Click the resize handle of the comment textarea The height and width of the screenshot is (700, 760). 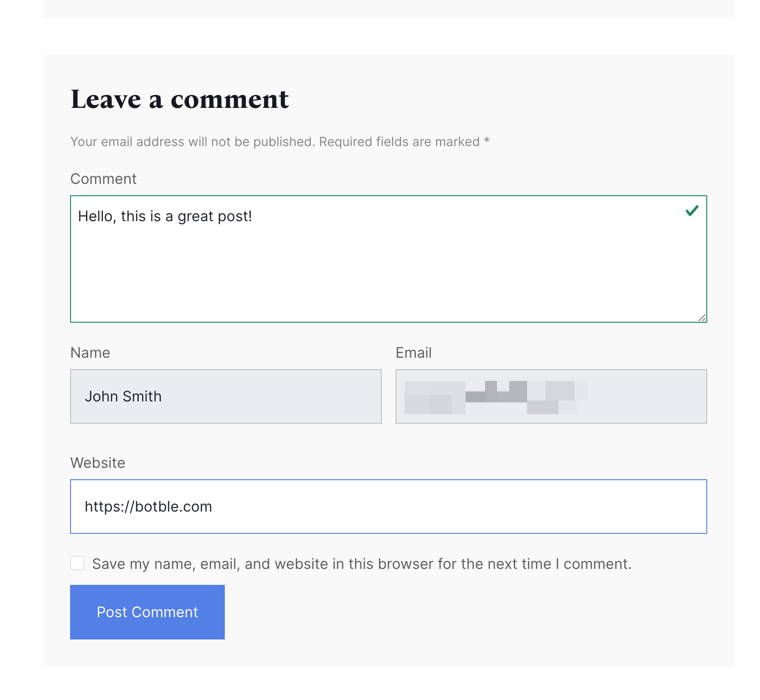coord(703,319)
